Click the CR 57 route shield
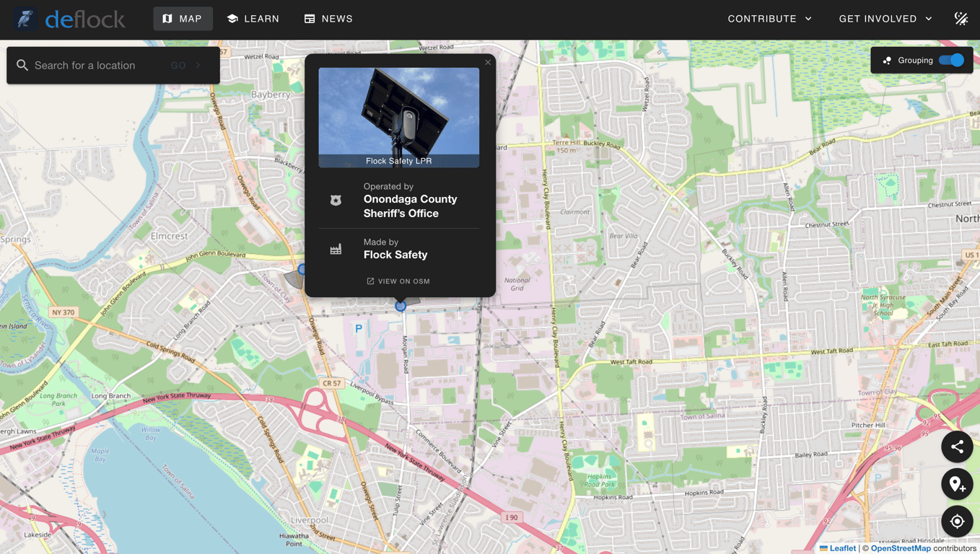980x554 pixels. point(332,383)
